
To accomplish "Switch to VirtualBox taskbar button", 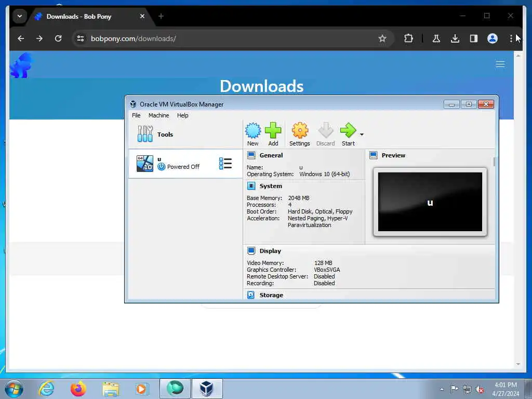I will pos(207,389).
